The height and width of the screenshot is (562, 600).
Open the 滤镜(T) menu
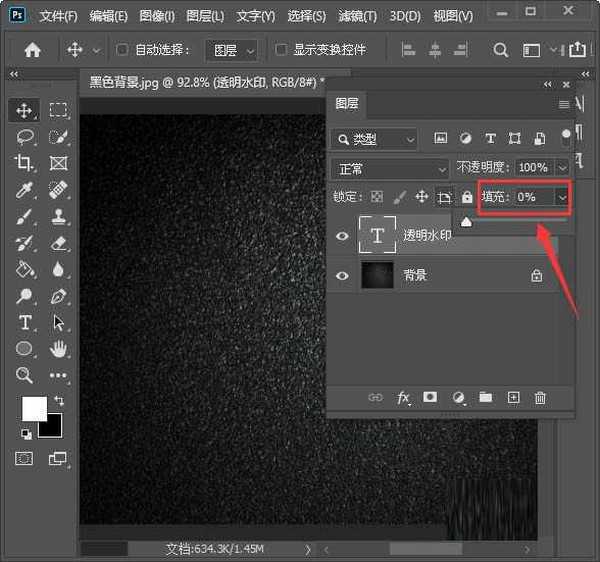pyautogui.click(x=357, y=17)
